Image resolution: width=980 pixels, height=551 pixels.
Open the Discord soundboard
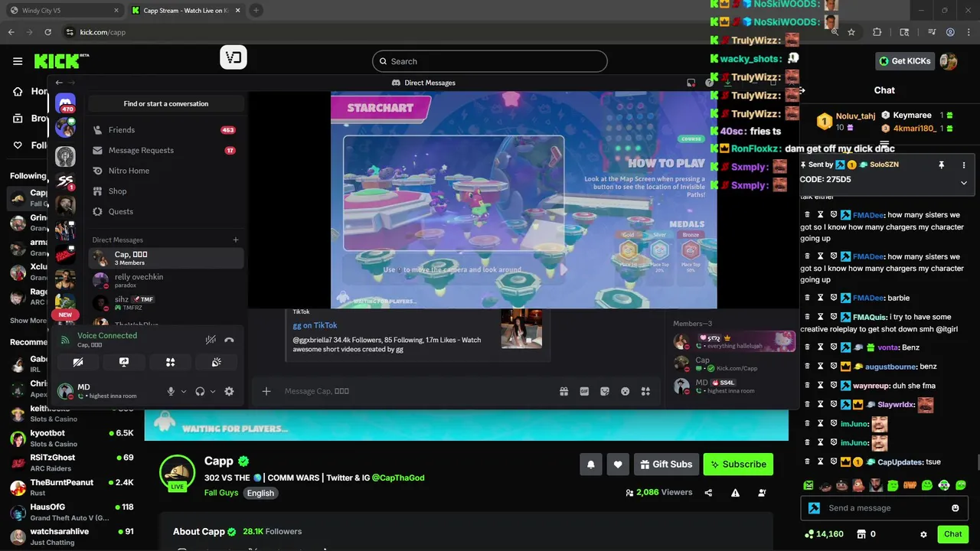(x=217, y=362)
